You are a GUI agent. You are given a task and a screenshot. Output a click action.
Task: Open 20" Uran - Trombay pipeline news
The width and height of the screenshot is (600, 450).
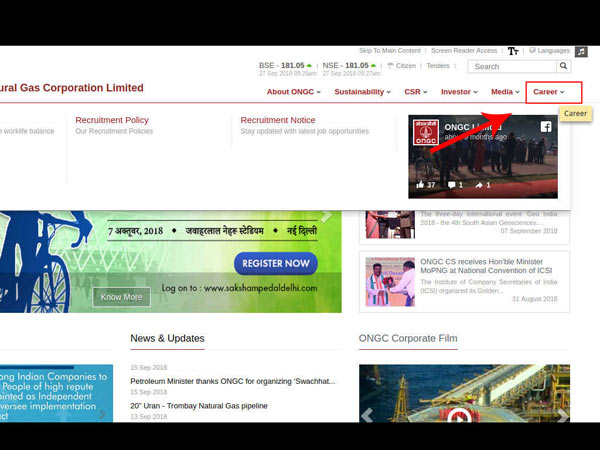click(199, 406)
